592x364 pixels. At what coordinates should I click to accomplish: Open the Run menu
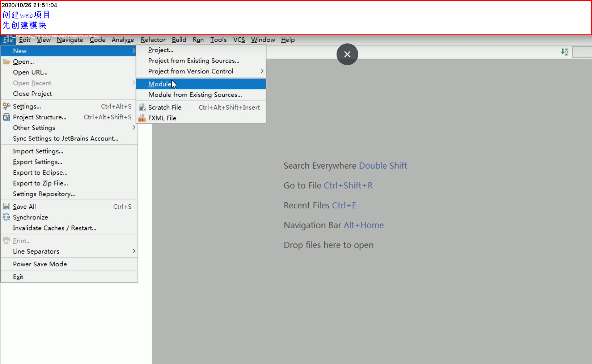(x=198, y=40)
